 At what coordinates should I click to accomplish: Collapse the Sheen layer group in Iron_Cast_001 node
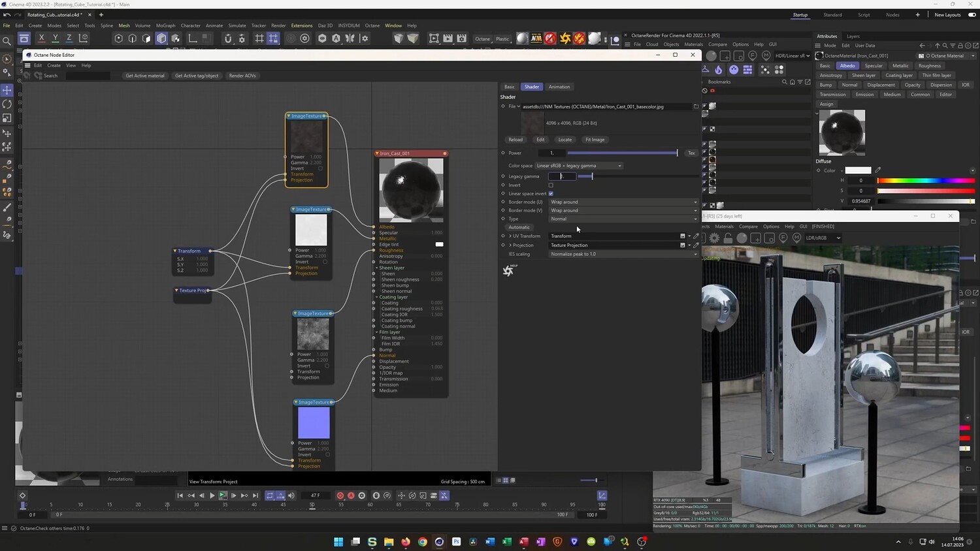tap(377, 268)
